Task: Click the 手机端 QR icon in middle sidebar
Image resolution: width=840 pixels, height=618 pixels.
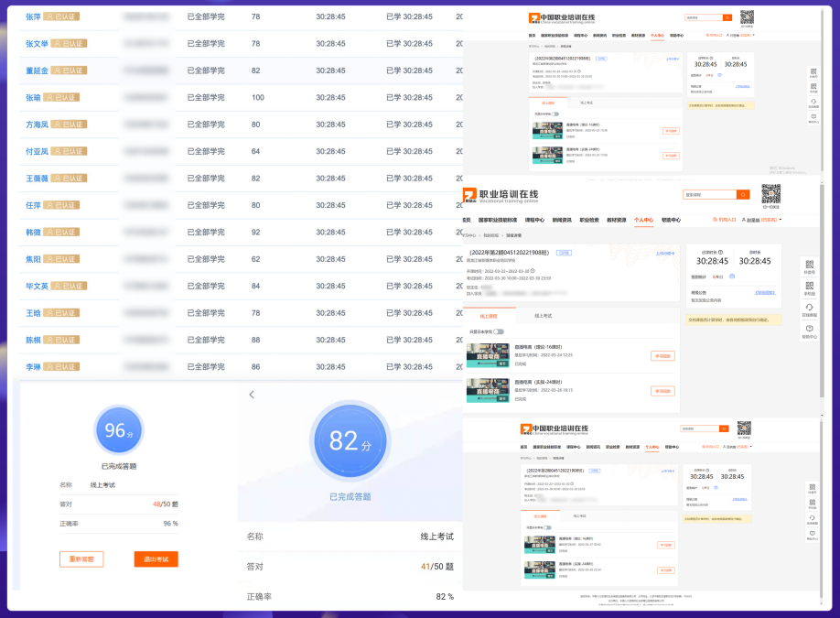Action: click(809, 287)
